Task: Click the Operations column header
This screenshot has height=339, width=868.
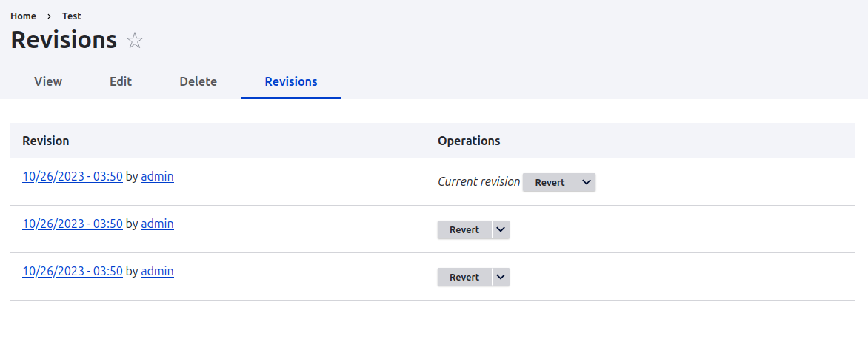Action: [x=469, y=141]
